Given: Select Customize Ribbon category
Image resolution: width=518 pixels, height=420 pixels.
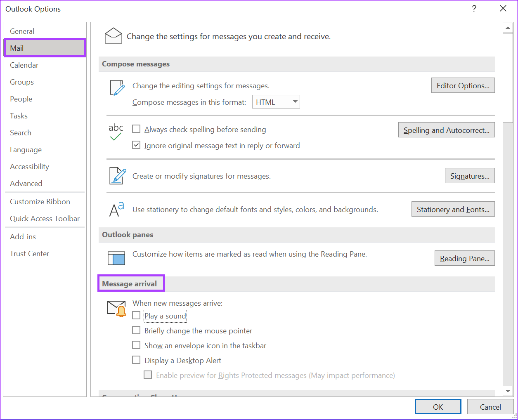Looking at the screenshot, I should (45, 202).
